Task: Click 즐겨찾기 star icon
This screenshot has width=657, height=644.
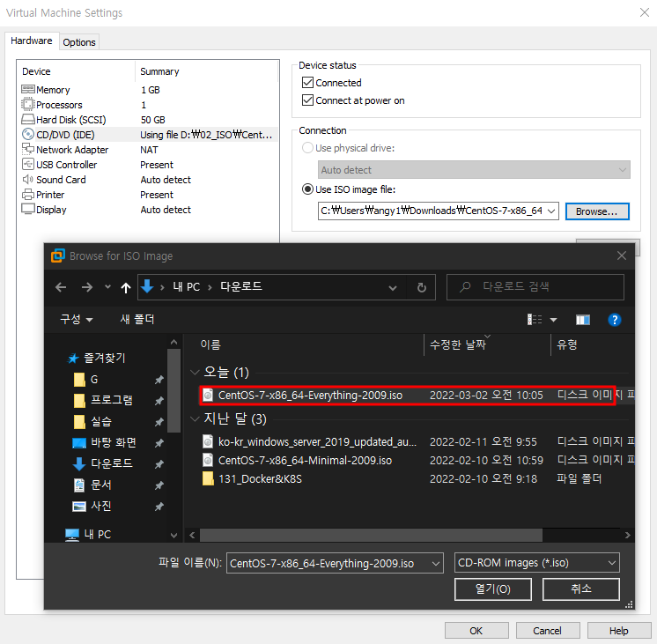Action: point(73,358)
